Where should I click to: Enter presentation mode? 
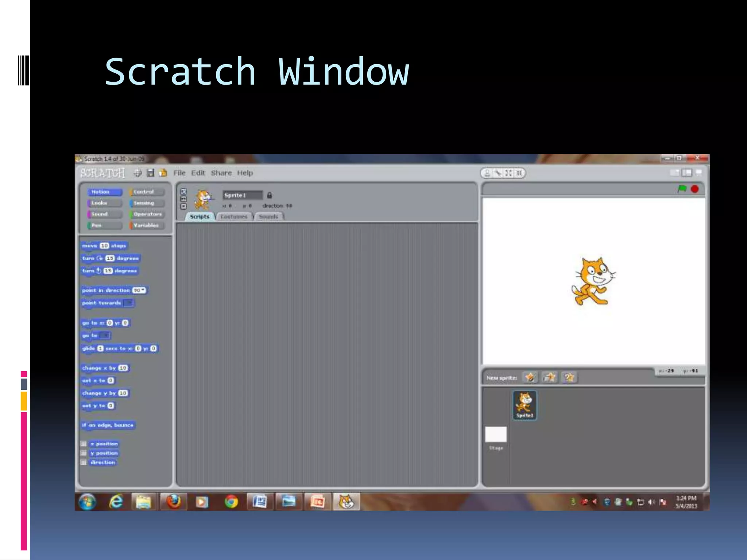click(x=699, y=173)
